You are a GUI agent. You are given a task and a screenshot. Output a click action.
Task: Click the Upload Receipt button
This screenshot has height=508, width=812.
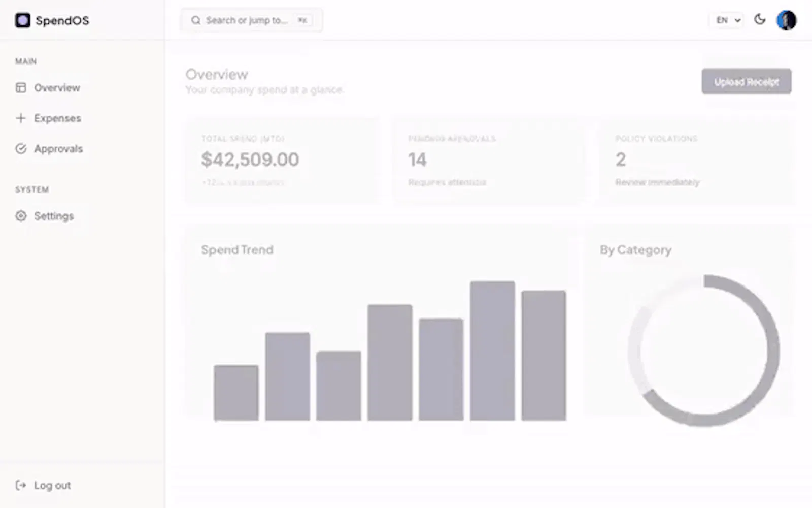coord(747,82)
